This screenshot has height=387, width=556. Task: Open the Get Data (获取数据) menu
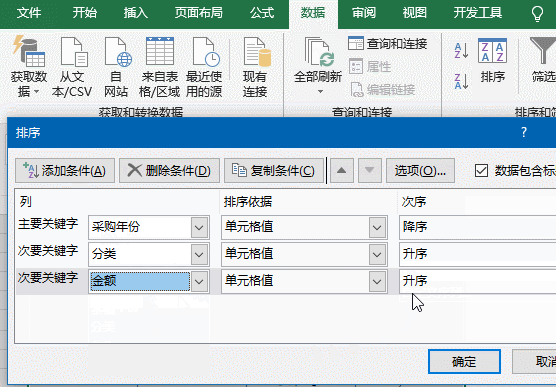point(29,66)
